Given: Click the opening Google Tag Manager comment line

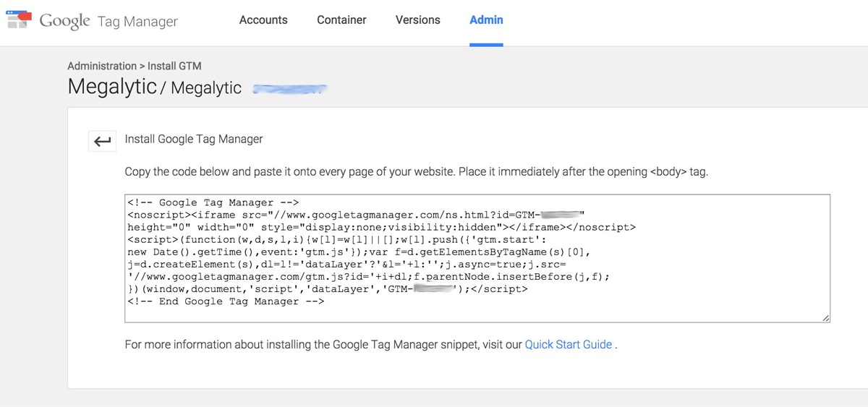Looking at the screenshot, I should pyautogui.click(x=213, y=203).
